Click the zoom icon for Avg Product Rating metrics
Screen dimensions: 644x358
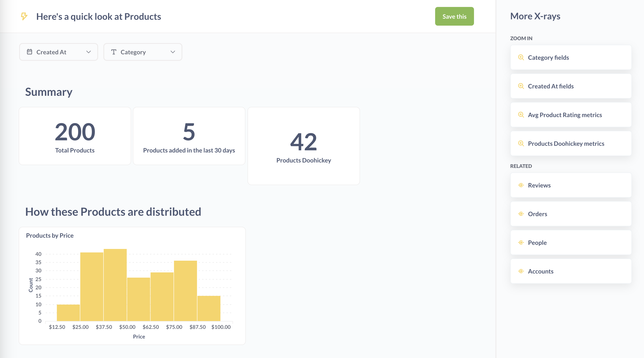pos(521,115)
